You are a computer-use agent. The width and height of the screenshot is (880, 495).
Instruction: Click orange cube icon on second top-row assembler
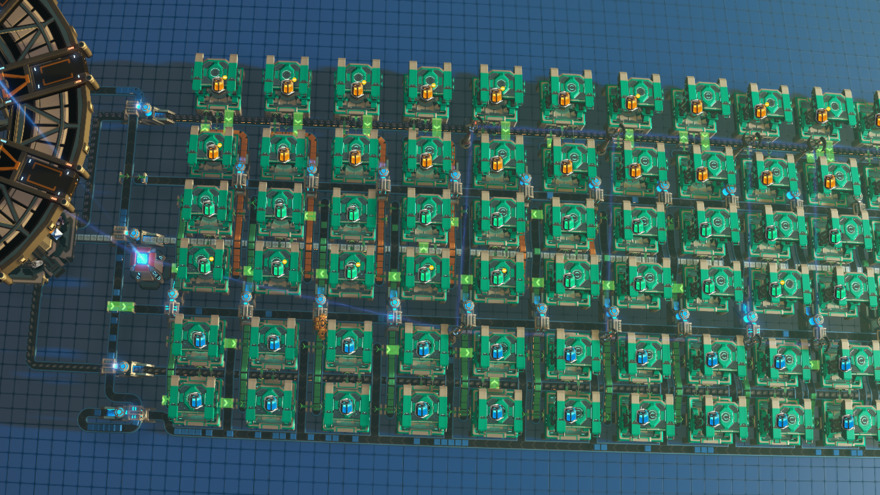point(288,87)
